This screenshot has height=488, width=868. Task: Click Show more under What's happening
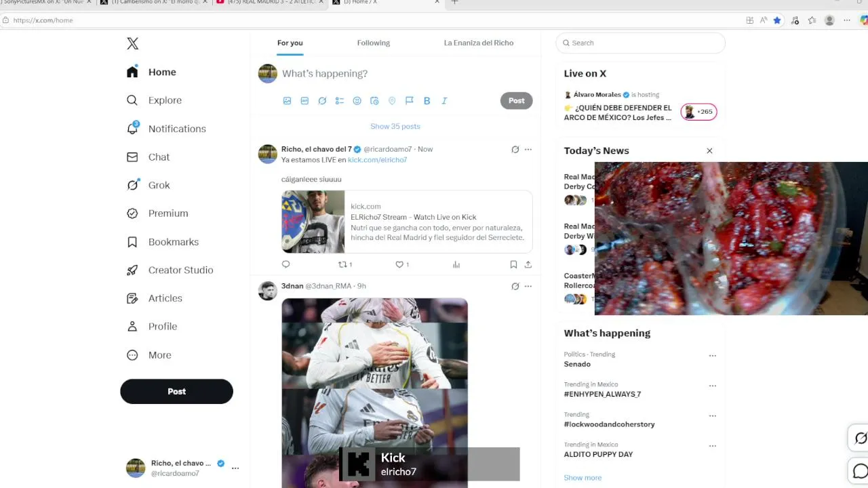pos(583,478)
